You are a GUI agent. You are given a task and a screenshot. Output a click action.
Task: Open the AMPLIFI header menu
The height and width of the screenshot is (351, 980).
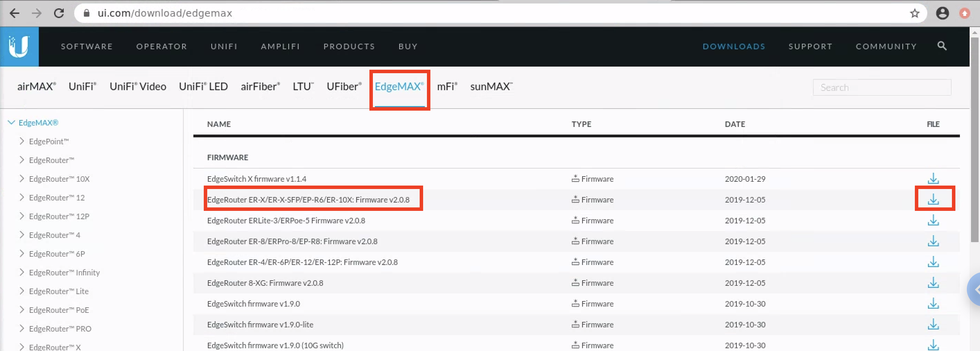280,46
